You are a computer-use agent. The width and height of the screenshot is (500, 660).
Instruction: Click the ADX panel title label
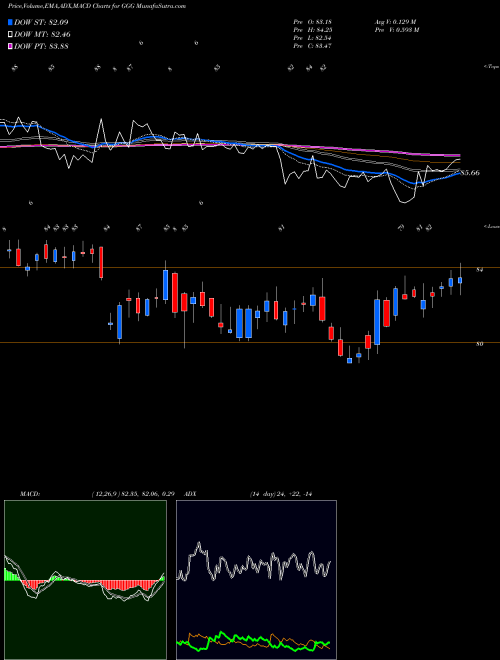(191, 494)
